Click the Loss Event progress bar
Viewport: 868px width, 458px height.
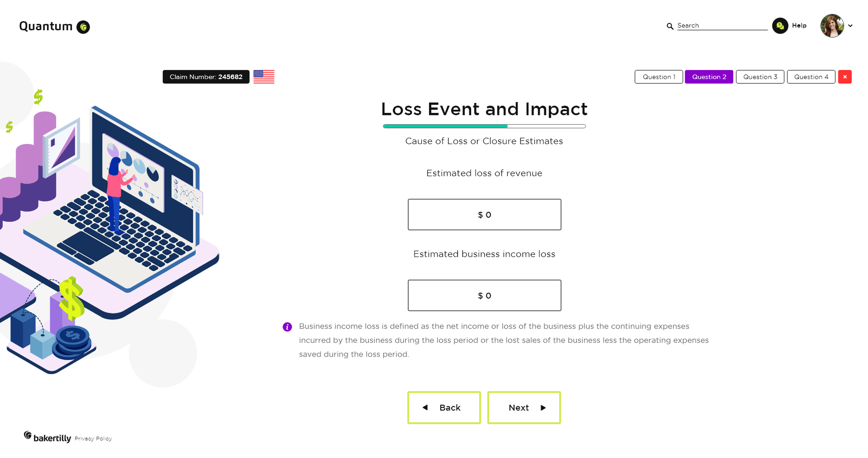pos(484,126)
